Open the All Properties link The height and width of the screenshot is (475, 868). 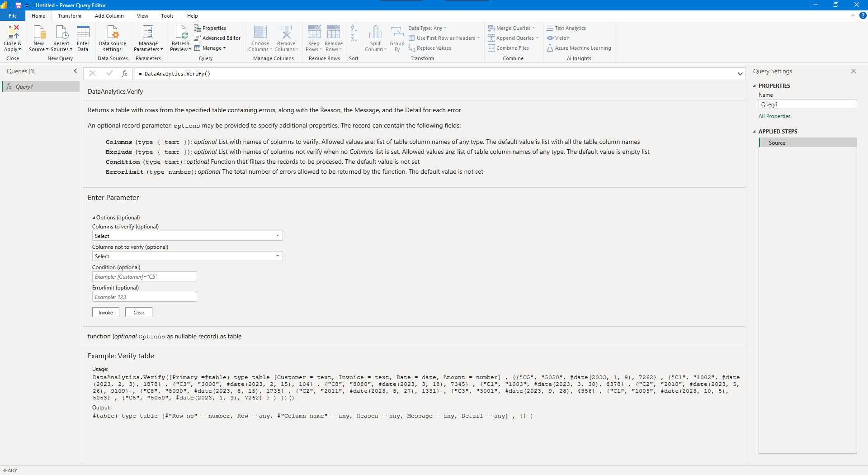tap(774, 116)
